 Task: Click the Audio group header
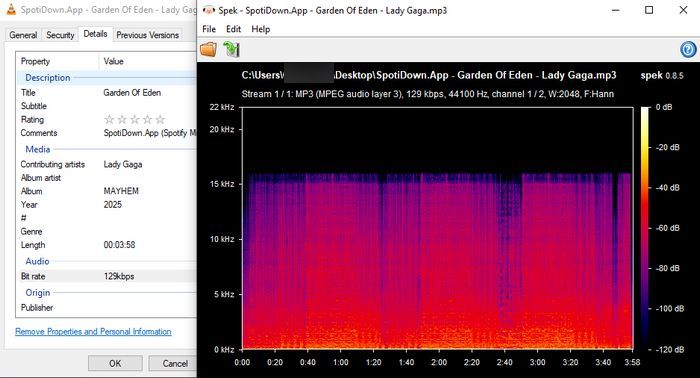37,262
